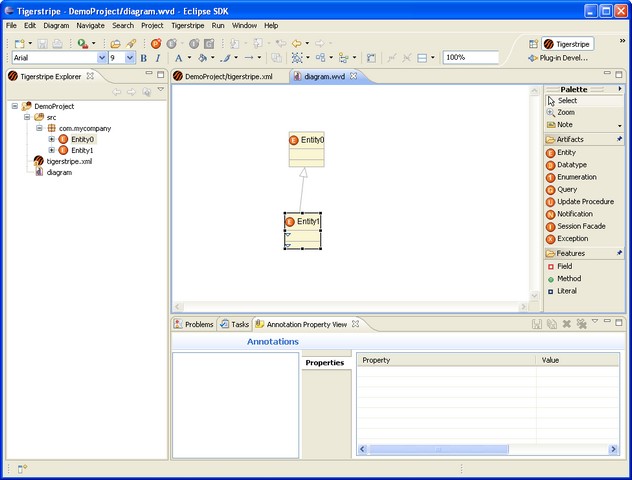The height and width of the screenshot is (480, 632).
Task: Click the line style arrow icon
Action: pos(249,58)
